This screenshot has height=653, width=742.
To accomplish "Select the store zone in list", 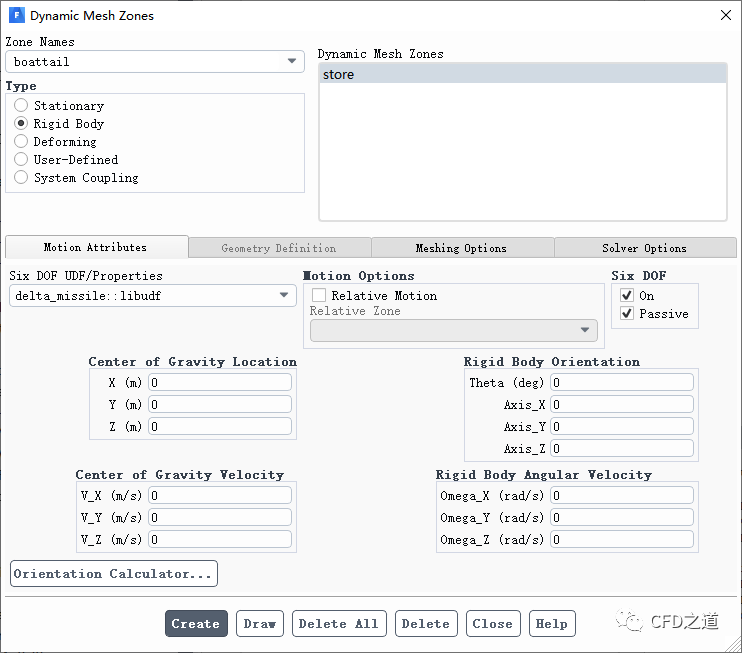I will click(x=522, y=74).
